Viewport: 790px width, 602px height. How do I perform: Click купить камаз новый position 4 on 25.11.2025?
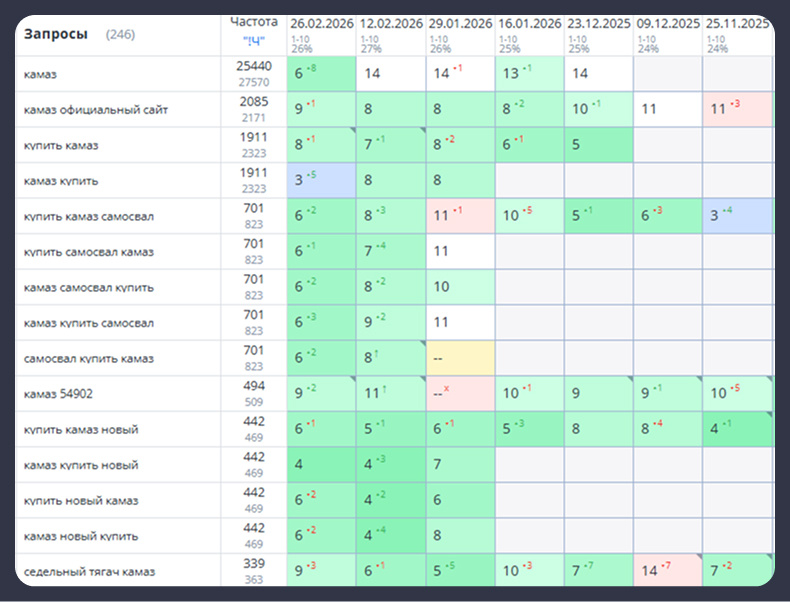point(738,429)
